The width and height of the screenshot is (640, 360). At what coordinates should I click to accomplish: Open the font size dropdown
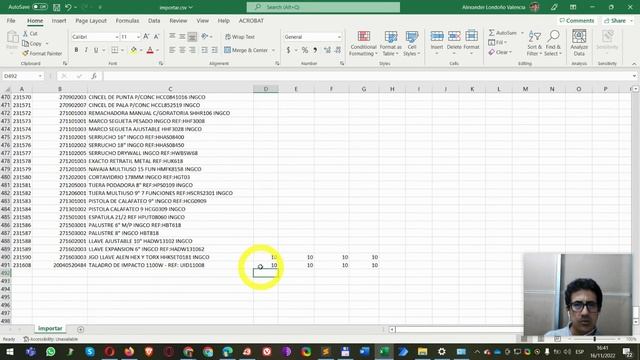click(x=138, y=37)
